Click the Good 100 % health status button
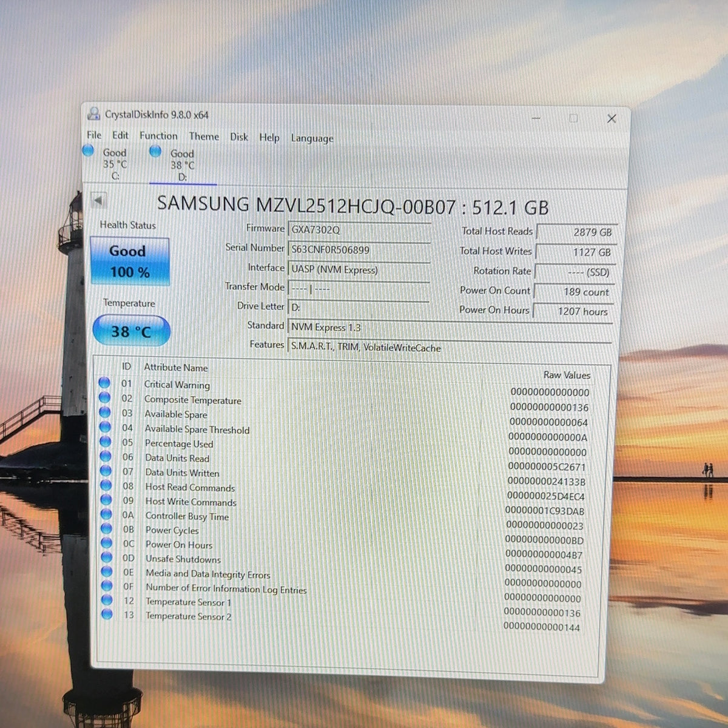The width and height of the screenshot is (728, 728). pos(129,261)
